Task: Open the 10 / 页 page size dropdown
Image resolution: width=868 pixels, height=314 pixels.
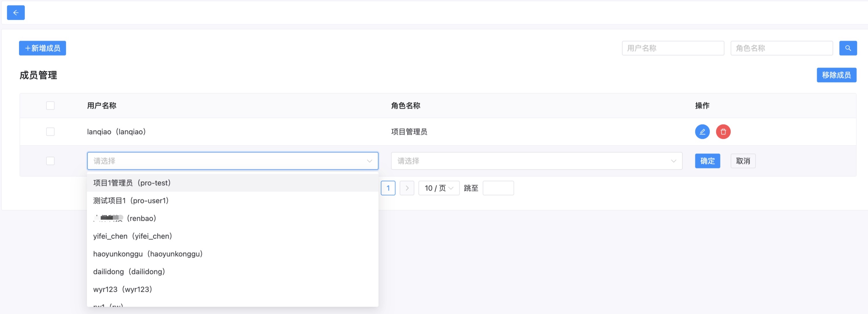Action: tap(439, 188)
